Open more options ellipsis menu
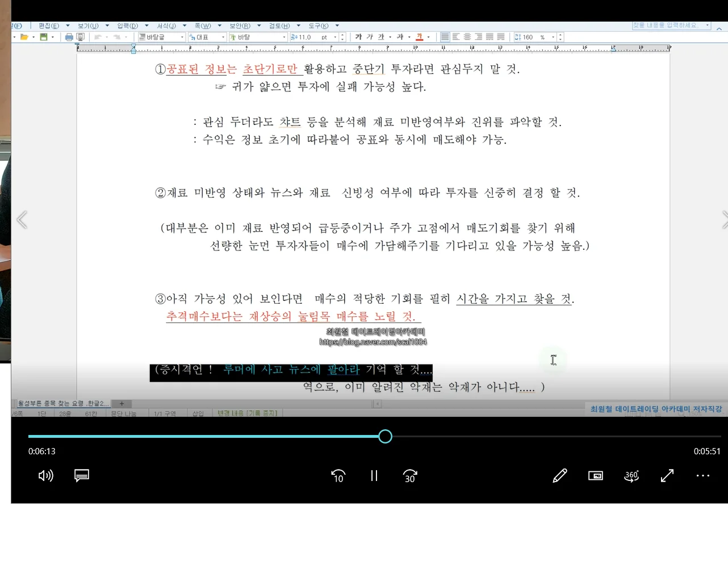This screenshot has height=569, width=728. point(703,475)
